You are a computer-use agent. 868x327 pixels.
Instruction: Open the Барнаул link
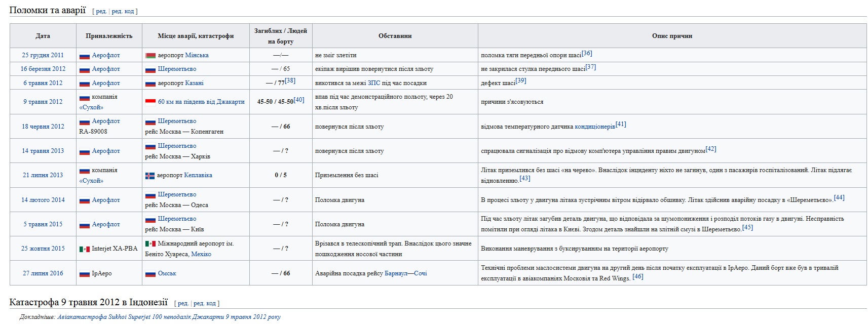pyautogui.click(x=396, y=273)
